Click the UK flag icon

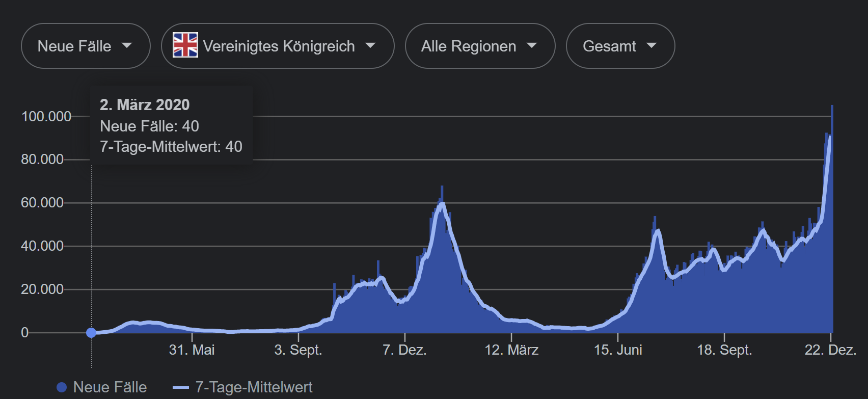click(185, 45)
